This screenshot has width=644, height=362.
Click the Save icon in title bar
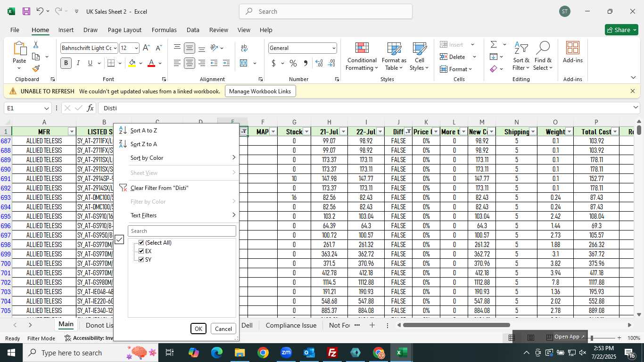[26, 11]
